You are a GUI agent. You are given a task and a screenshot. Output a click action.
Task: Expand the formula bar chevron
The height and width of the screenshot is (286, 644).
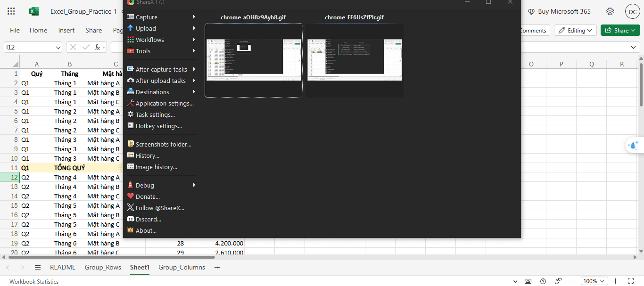pos(634,47)
